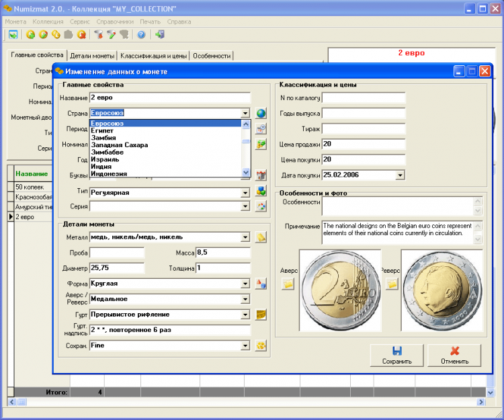Open coin types reference icon beside Тип

click(261, 191)
